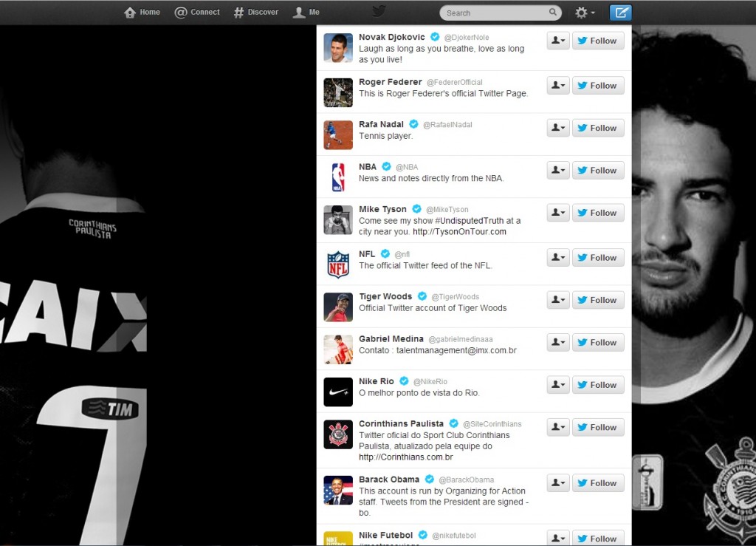Screen dimensions: 756x546
Task: Open user actions dropdown for Novak Djokovic
Action: 558,41
